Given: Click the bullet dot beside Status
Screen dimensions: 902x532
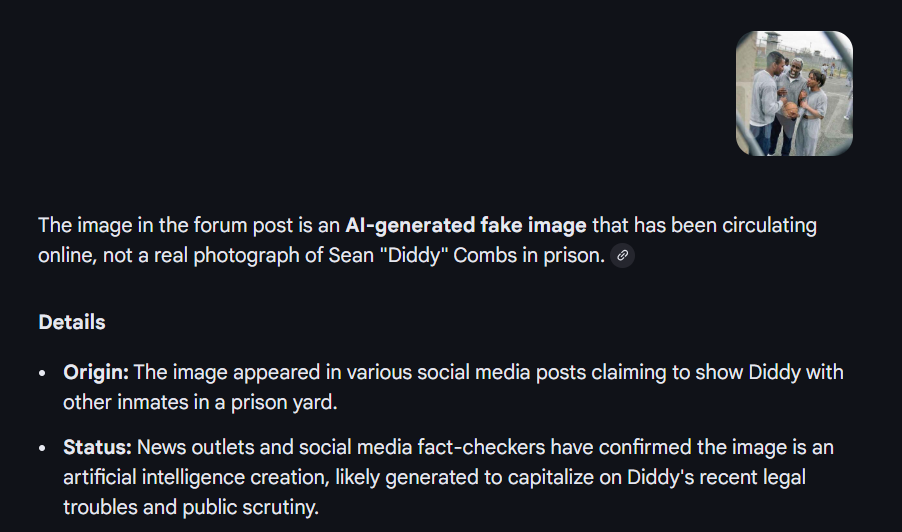Looking at the screenshot, I should (x=43, y=448).
